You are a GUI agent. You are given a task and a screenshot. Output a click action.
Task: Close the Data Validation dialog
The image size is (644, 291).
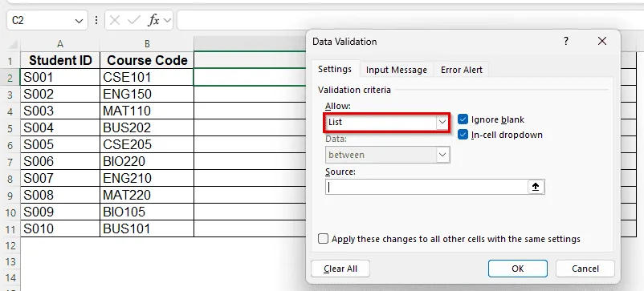[602, 41]
